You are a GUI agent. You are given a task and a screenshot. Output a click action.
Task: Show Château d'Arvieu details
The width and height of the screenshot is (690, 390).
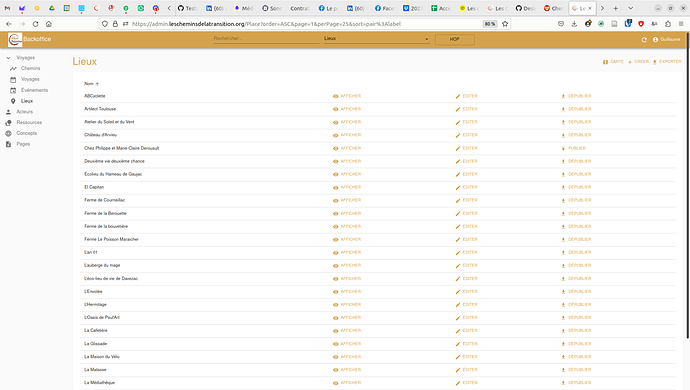point(347,135)
